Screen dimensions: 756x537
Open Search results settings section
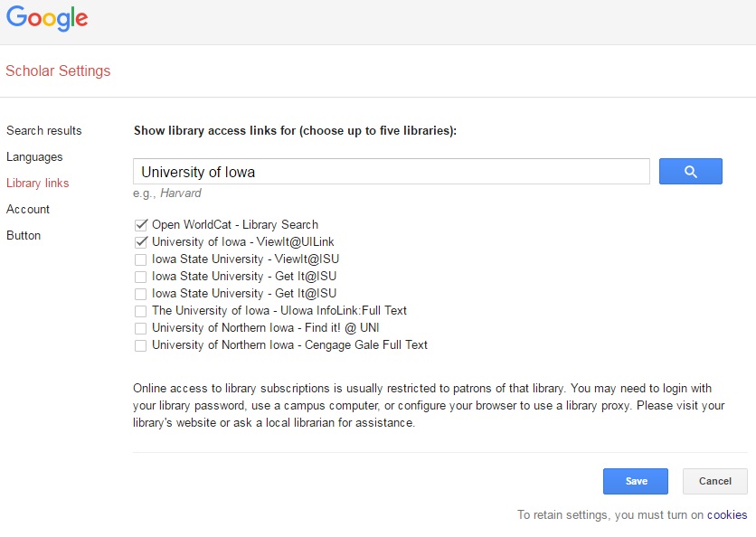point(43,131)
